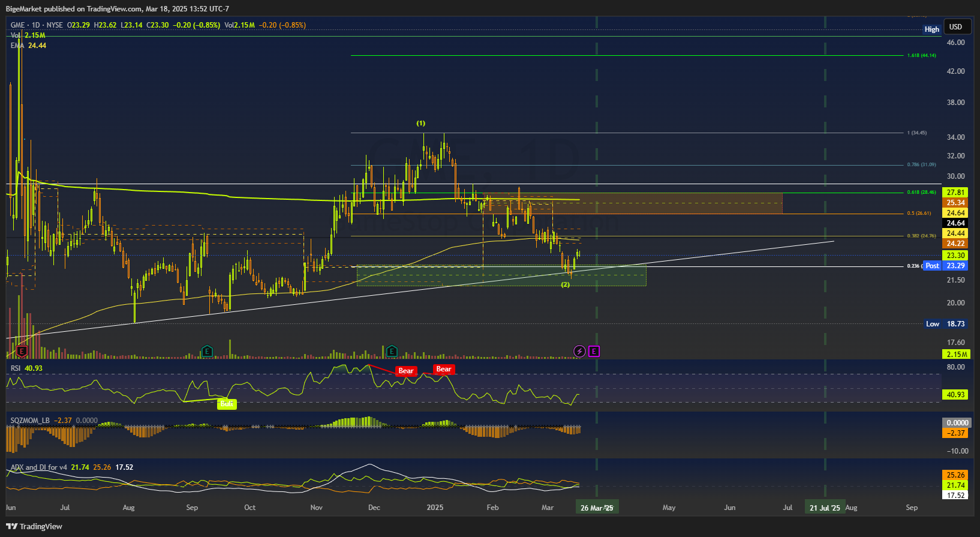Click the 21 Jul '25 date marker
This screenshot has width=980, height=537.
click(x=825, y=508)
